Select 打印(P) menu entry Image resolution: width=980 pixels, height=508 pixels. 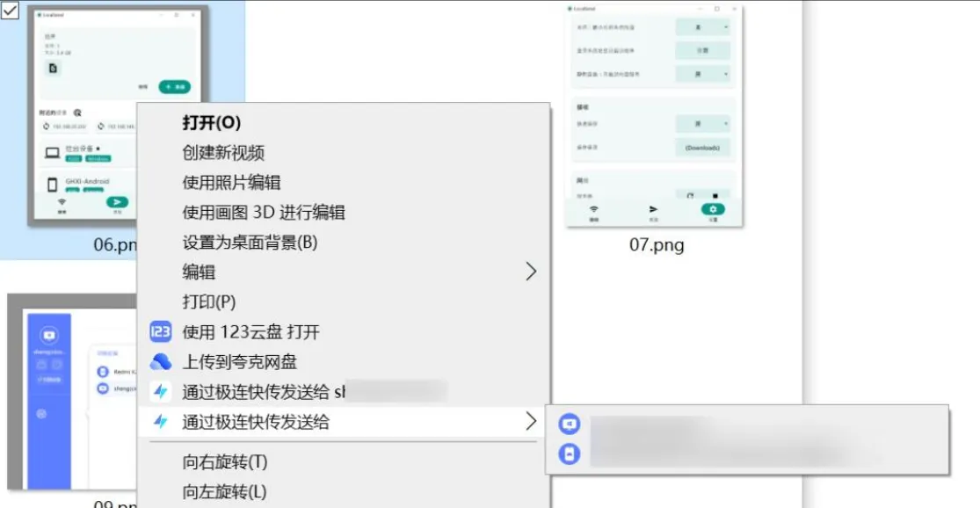tap(209, 301)
